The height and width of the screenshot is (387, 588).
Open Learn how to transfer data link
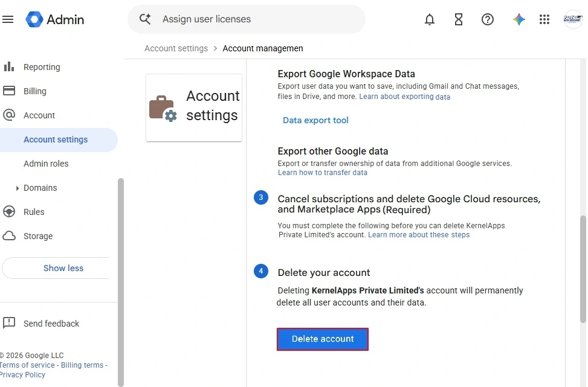(x=323, y=172)
